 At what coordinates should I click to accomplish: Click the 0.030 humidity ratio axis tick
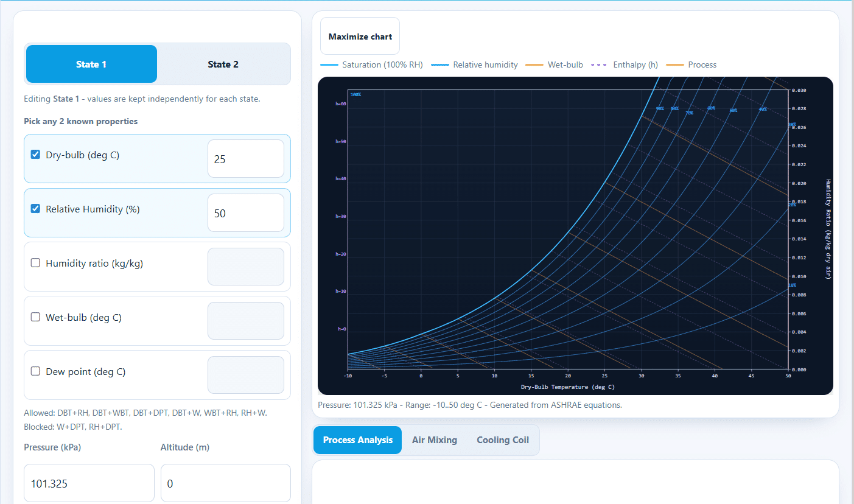click(x=799, y=90)
